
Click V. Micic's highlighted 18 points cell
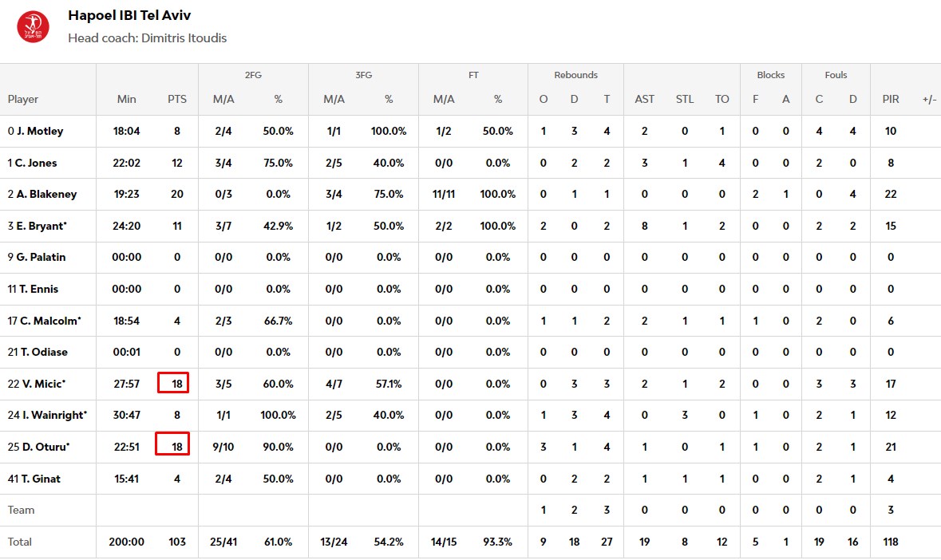tap(172, 384)
